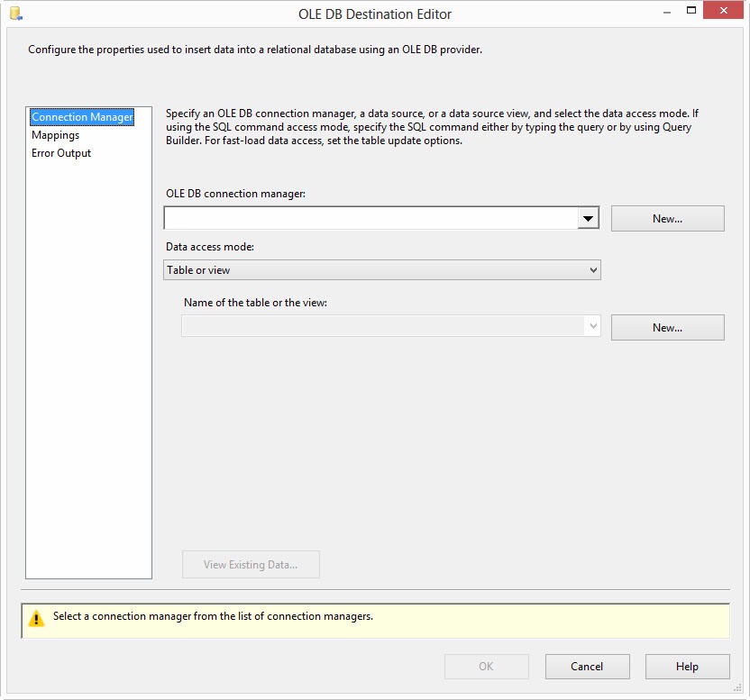Viewport: 750px width, 700px height.
Task: Cancel the OLE DB Destination Editor
Action: 588,667
